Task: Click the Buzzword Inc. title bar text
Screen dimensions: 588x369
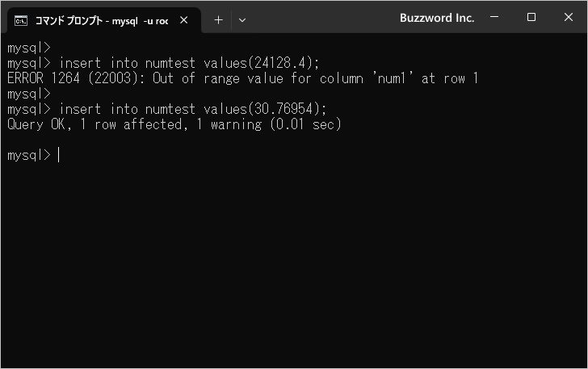Action: (x=437, y=18)
